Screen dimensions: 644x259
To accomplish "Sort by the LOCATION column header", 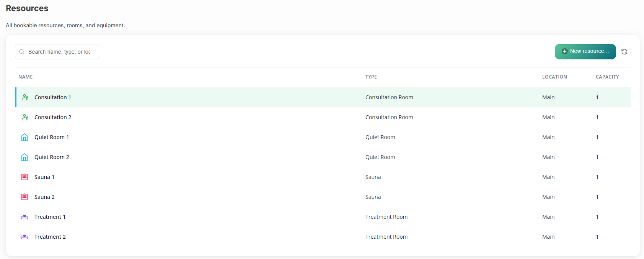I will click(x=554, y=77).
